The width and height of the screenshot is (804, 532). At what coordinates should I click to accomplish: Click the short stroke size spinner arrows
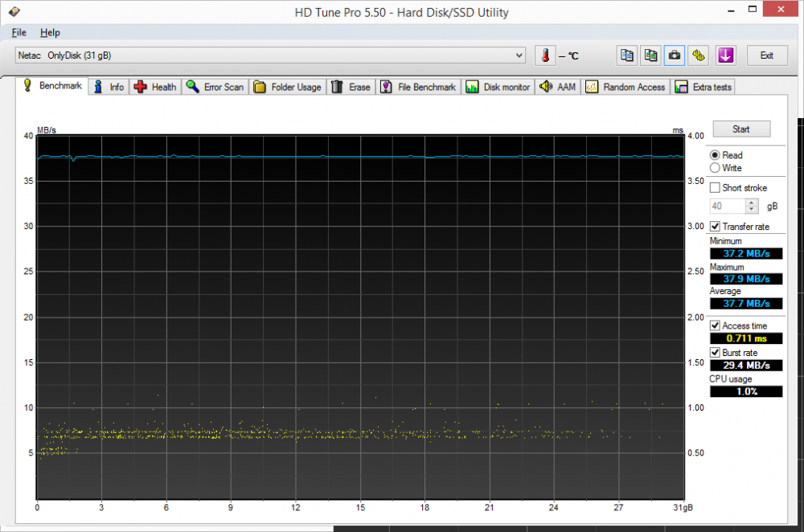752,207
